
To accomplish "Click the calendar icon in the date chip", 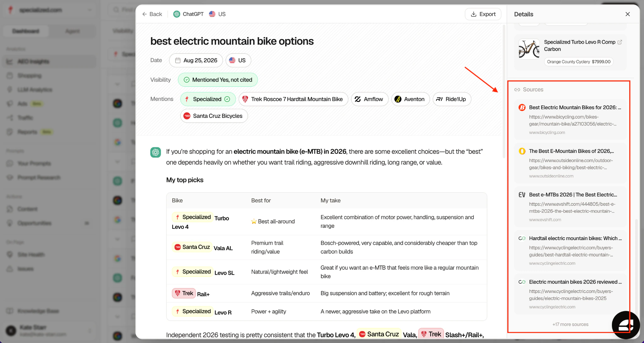I will pyautogui.click(x=178, y=60).
